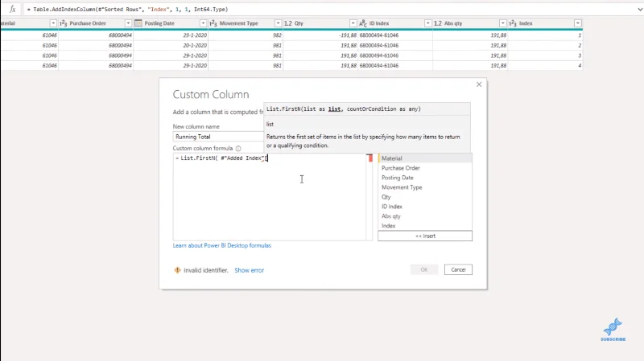Select Qty in available columns list
The width and height of the screenshot is (644, 361).
pos(425,197)
